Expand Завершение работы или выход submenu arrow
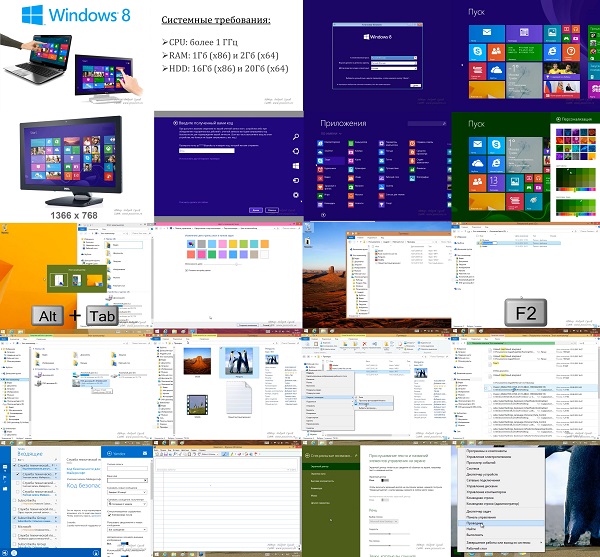The width and height of the screenshot is (600, 557). tap(541, 542)
